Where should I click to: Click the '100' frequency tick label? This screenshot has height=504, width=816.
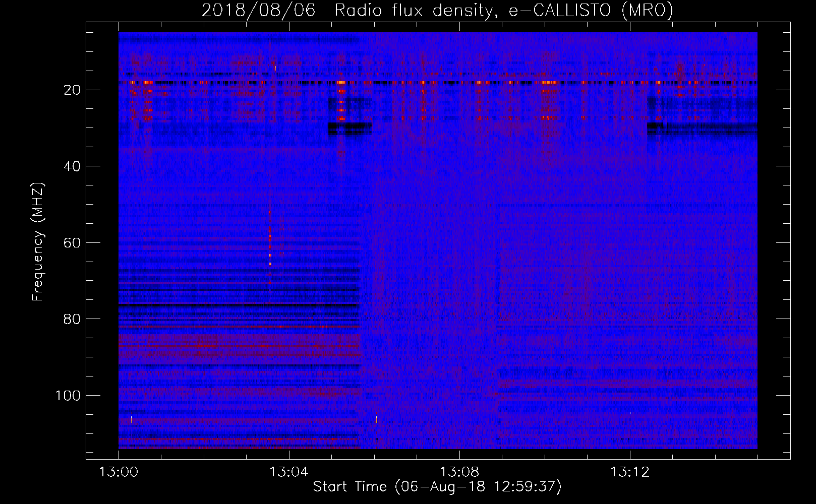point(68,396)
